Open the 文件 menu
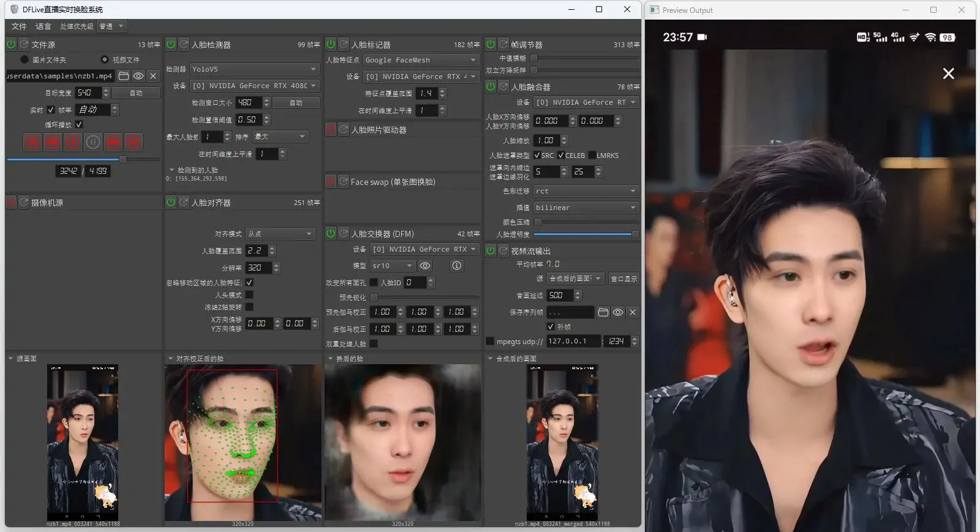The image size is (980, 532). pyautogui.click(x=19, y=26)
